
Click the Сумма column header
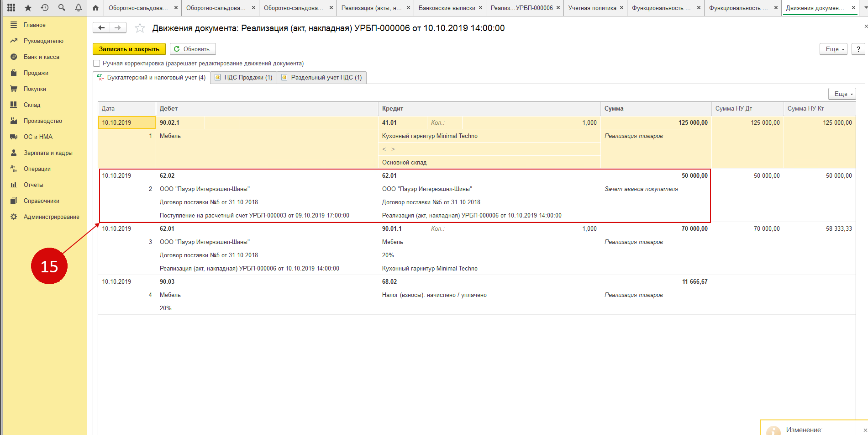click(656, 109)
